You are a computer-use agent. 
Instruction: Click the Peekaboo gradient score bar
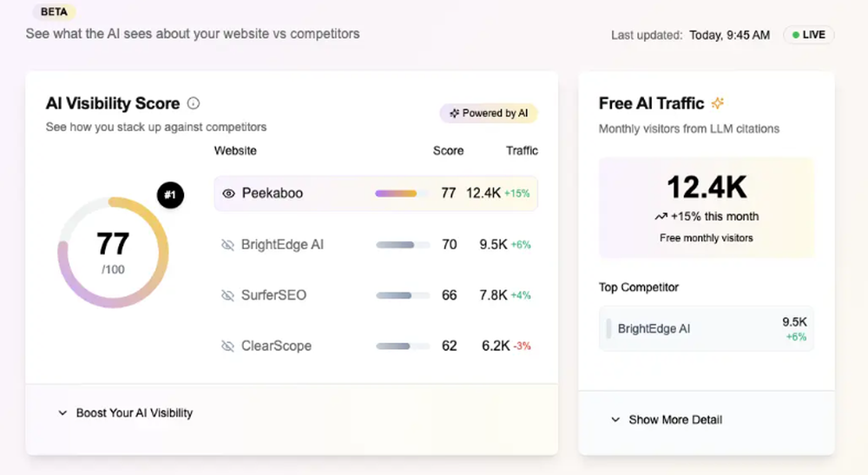click(x=396, y=194)
